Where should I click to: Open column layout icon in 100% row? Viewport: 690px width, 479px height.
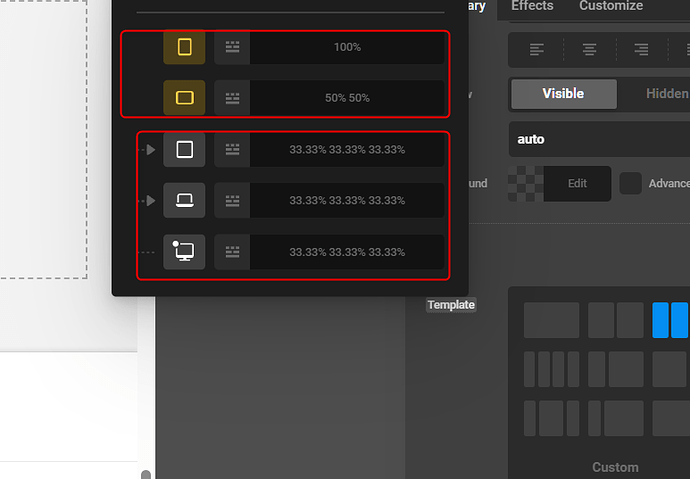click(x=233, y=47)
